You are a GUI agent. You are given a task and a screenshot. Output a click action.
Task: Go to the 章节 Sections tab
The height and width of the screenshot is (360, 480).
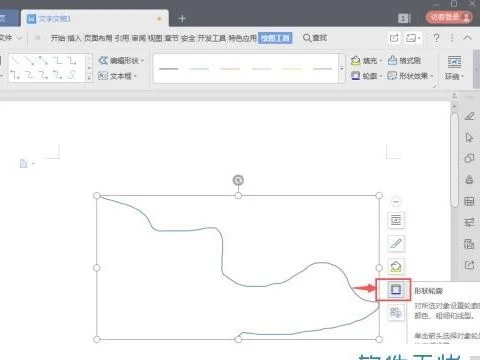[172, 38]
